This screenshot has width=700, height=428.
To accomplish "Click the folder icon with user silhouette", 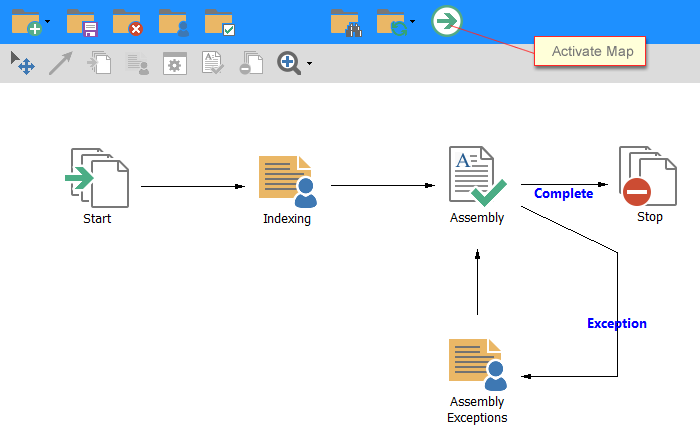I will pos(173,23).
